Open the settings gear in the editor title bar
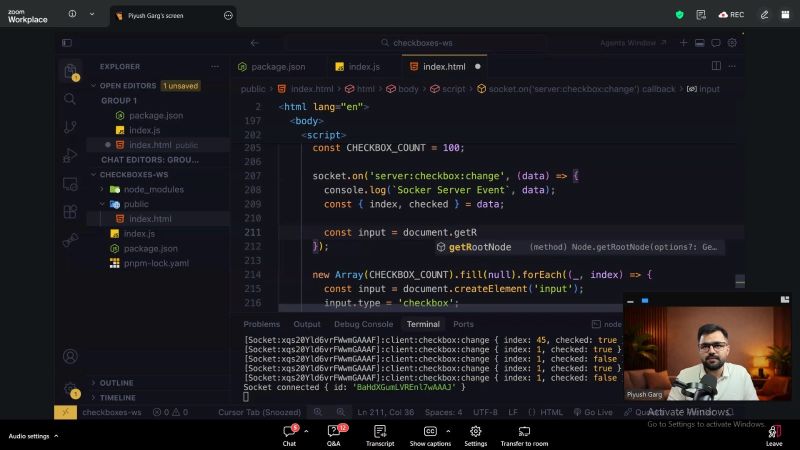This screenshot has height=450, width=800. [732, 43]
